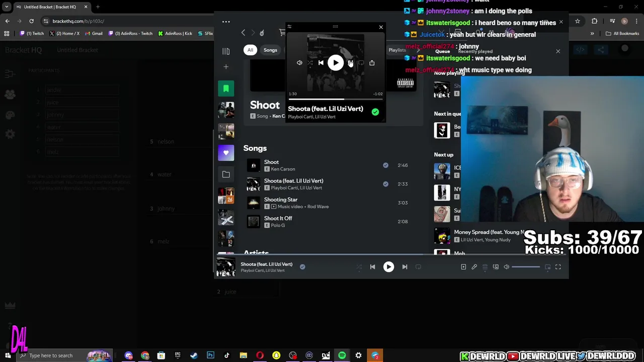Play the track in the miniplayer
The image size is (644, 362).
[x=336, y=63]
